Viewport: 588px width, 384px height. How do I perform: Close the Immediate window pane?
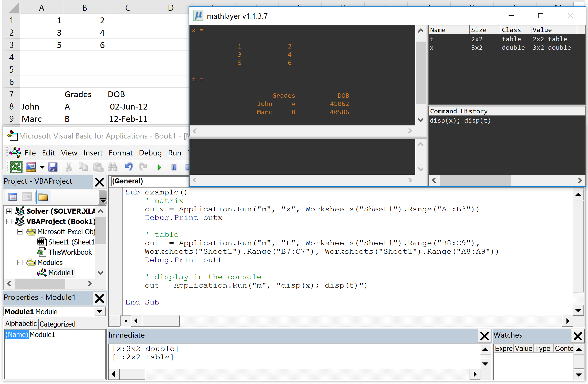coord(484,336)
